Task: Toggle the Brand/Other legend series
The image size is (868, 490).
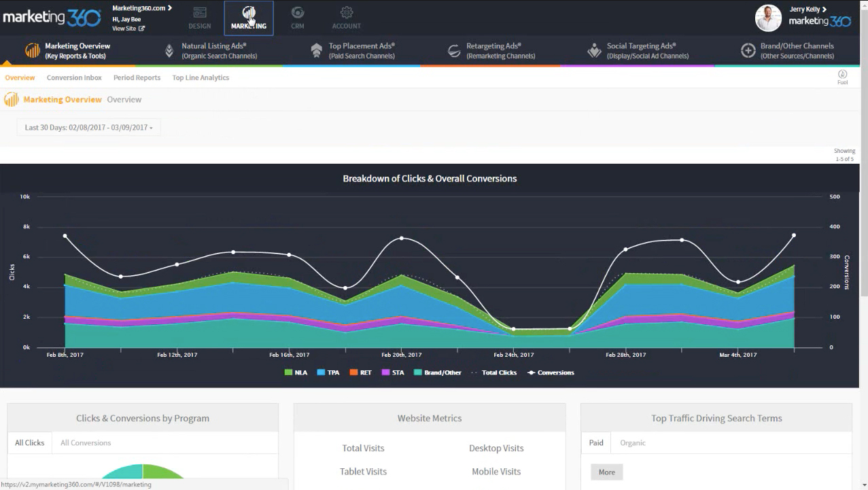Action: point(437,372)
